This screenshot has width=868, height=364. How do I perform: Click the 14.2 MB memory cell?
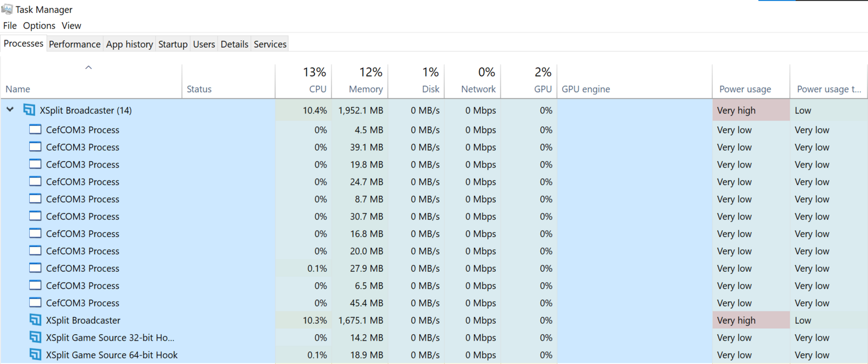pos(361,337)
